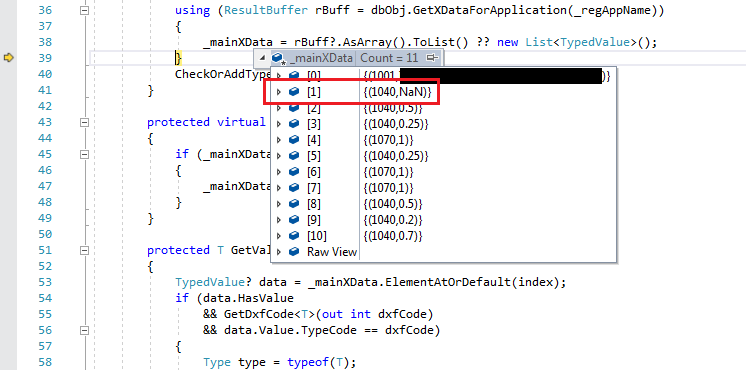The image size is (746, 370).
Task: Collapse the method block at line 43
Action: click(85, 122)
